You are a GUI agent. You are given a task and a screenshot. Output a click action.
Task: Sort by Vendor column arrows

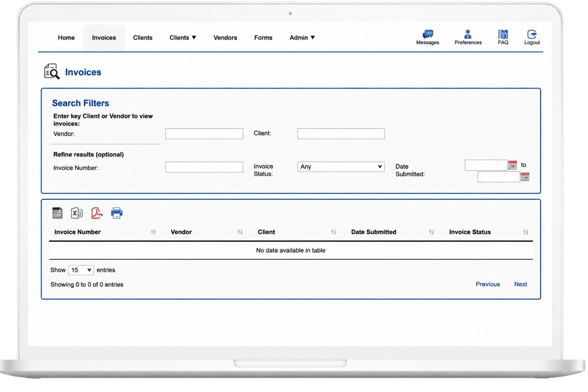coord(240,232)
